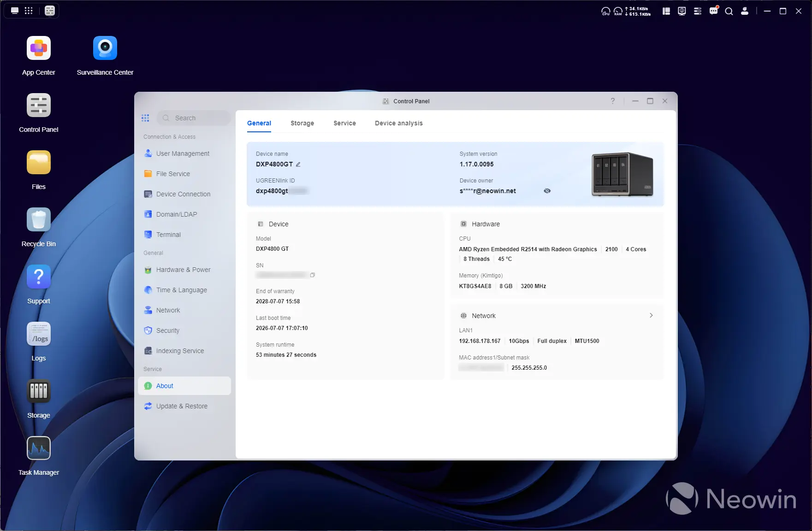Click the Control Panel help question mark
This screenshot has height=531, width=812.
[x=613, y=101]
